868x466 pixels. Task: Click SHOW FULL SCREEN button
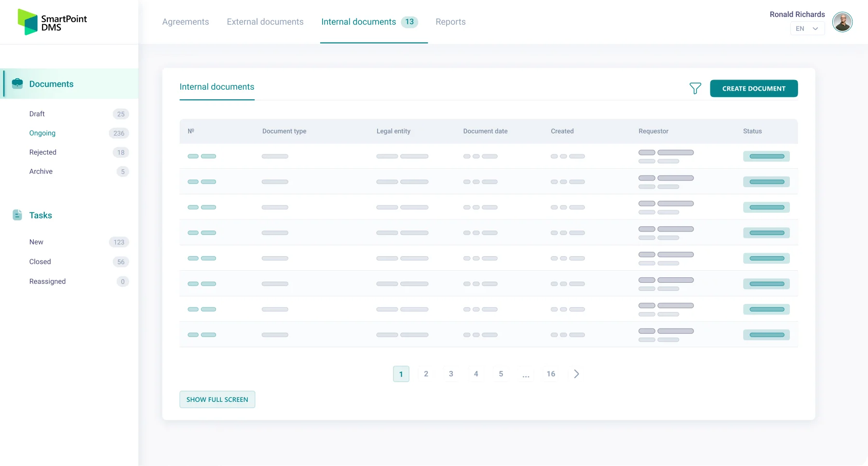pos(217,399)
